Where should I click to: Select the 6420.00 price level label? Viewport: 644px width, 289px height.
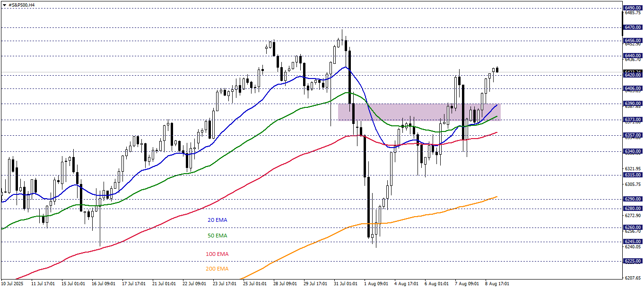pyautogui.click(x=633, y=75)
